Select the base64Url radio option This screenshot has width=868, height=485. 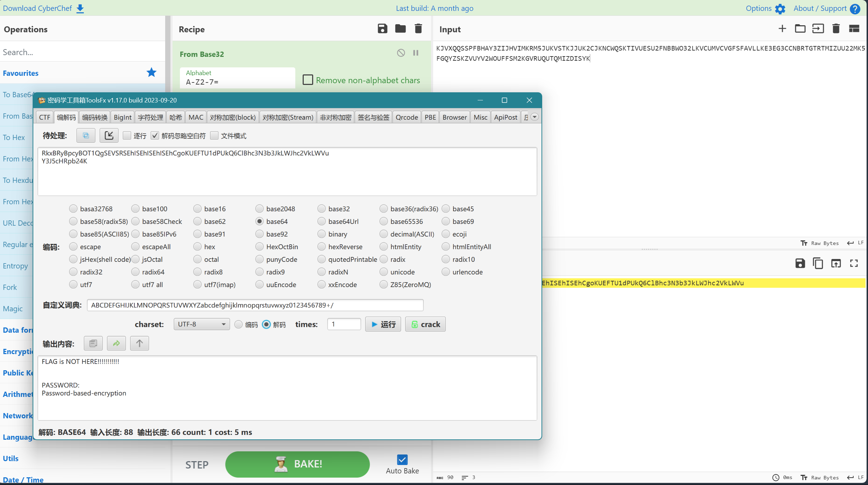click(x=321, y=221)
